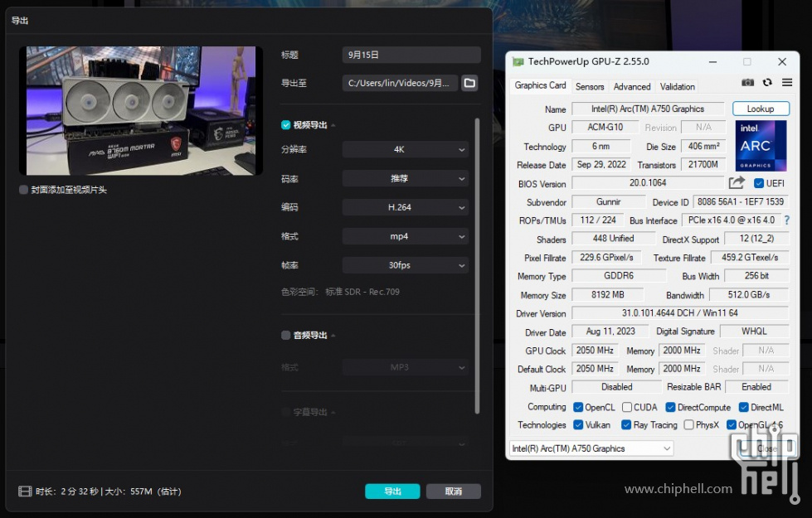Take a GPU-Z screenshot with camera icon

[747, 83]
